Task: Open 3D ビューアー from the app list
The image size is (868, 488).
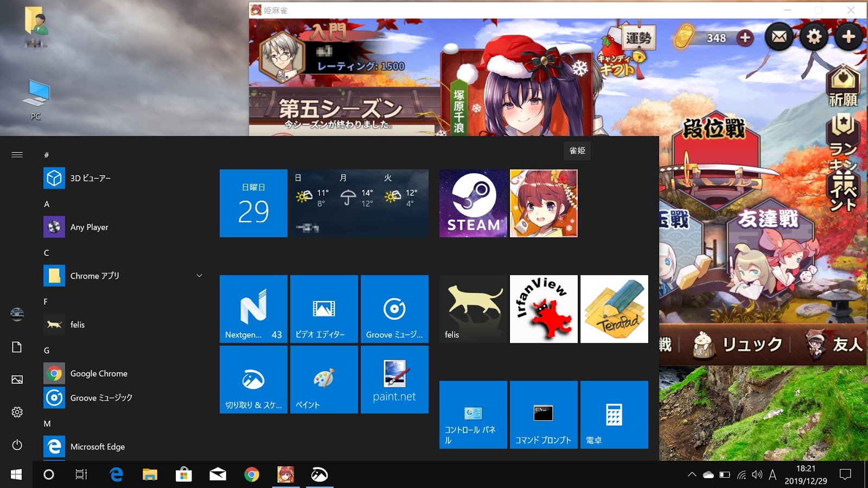Action: tap(125, 178)
